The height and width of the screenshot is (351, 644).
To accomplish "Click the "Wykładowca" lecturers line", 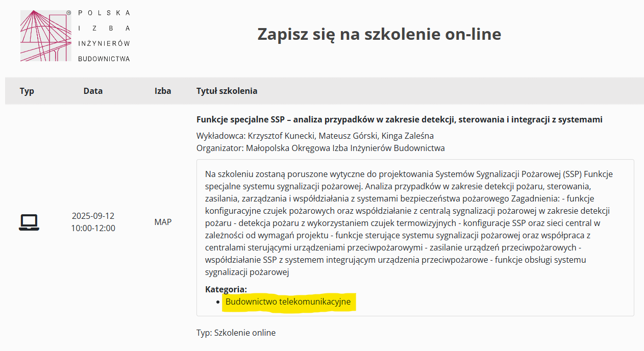I will 315,136.
